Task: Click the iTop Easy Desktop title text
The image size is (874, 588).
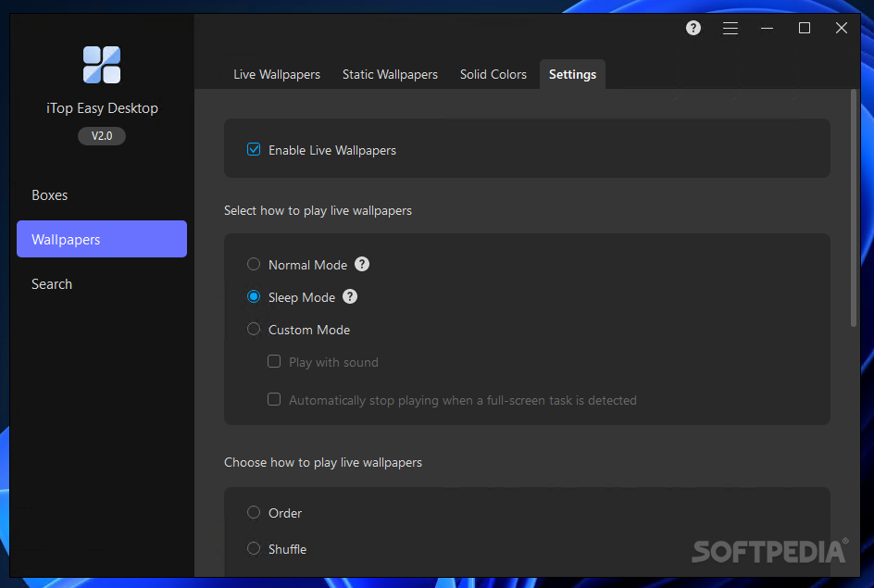Action: 102,108
